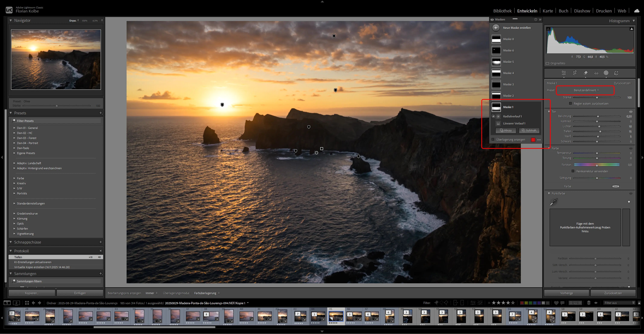Switch to grid view in filmstrip bar
The height and width of the screenshot is (334, 644).
(x=27, y=303)
